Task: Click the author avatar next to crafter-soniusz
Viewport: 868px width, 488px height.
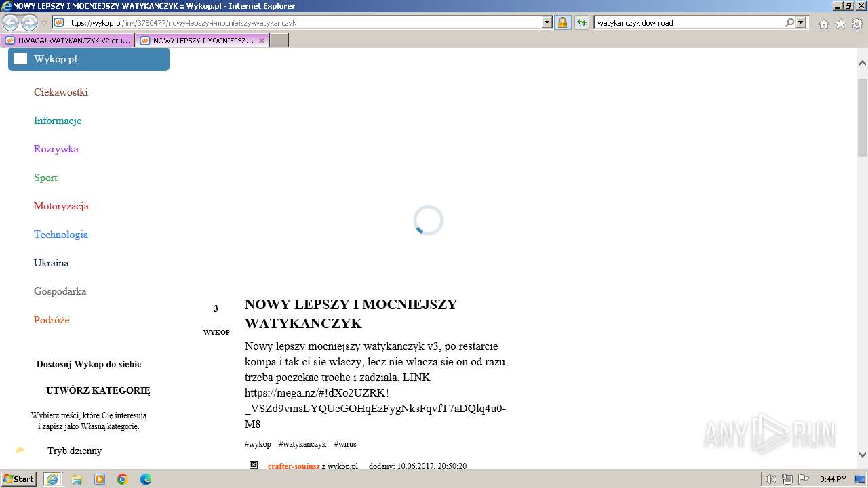Action: tap(254, 465)
